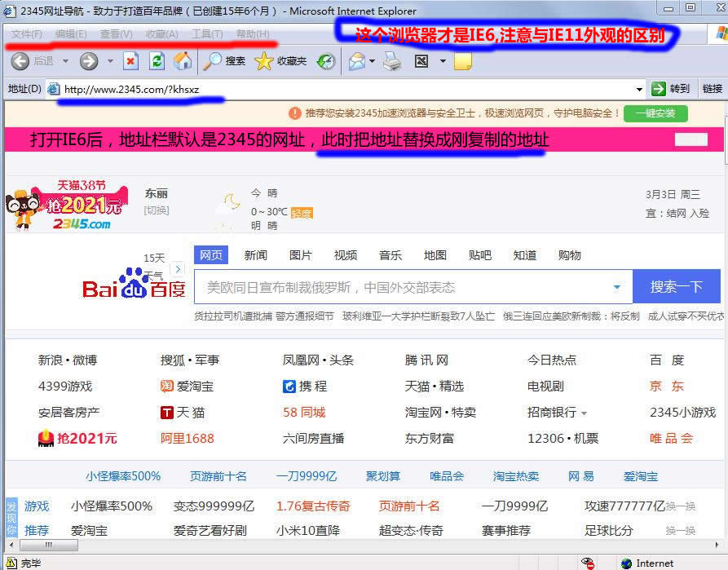
Task: Select the 图片 search tab
Action: [301, 255]
